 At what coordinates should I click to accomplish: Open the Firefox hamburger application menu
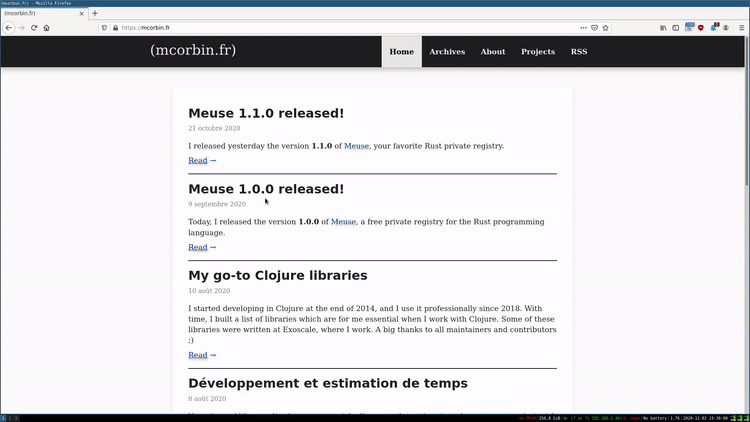tap(741, 28)
